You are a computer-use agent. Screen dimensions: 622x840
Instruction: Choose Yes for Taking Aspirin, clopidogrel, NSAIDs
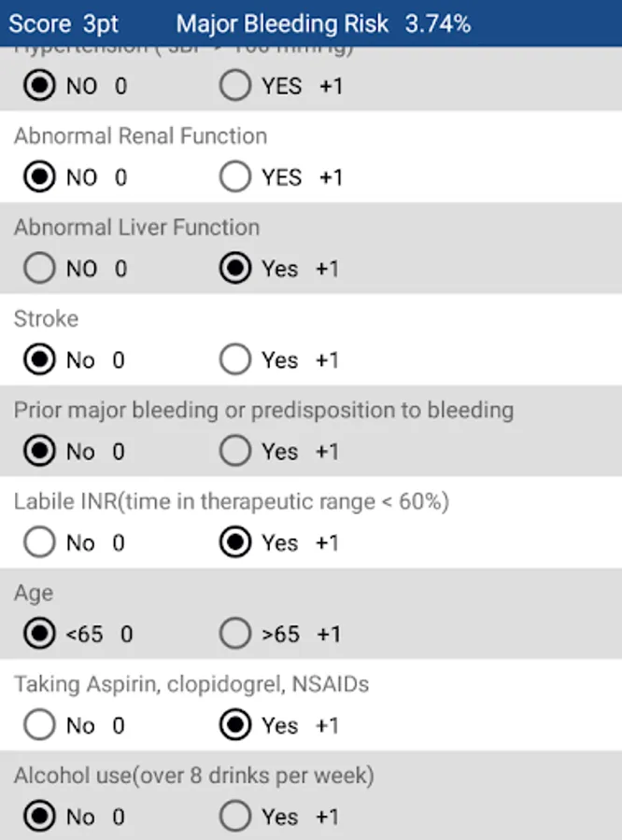tap(235, 725)
